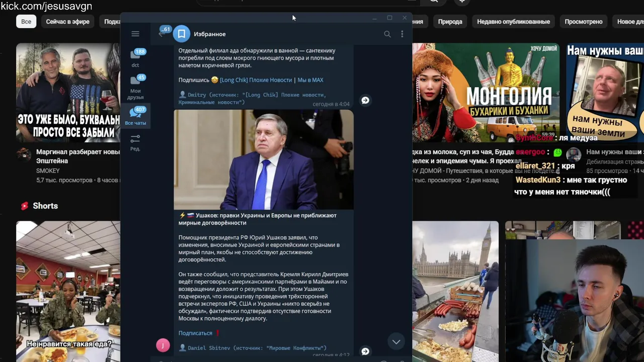Click timestamp сегодня в 4:04
644x362 pixels.
pyautogui.click(x=331, y=104)
